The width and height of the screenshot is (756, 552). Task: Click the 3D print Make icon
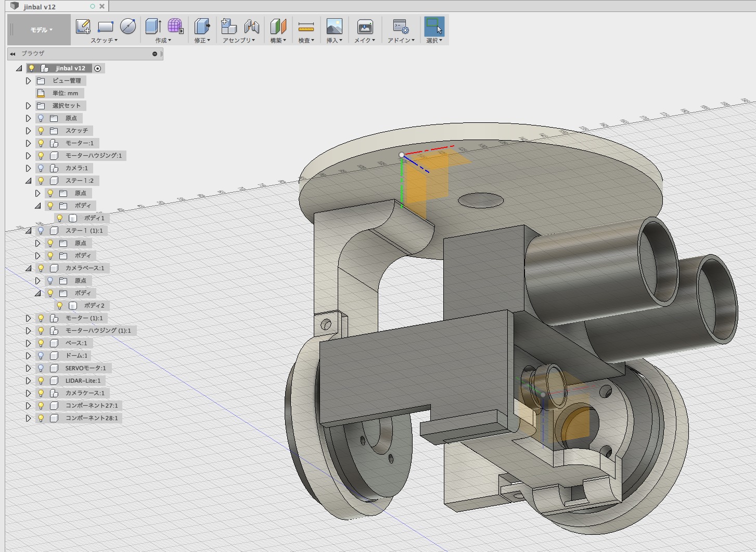coord(365,26)
